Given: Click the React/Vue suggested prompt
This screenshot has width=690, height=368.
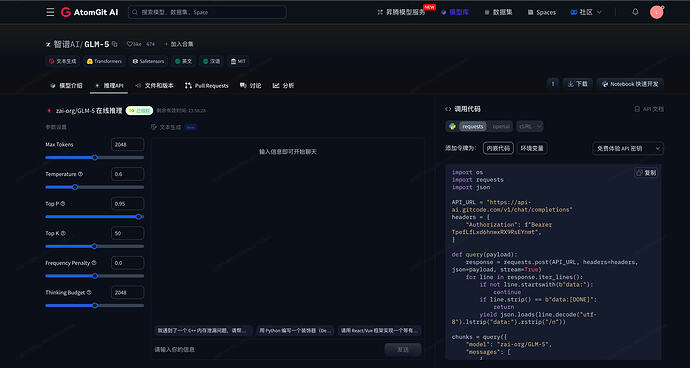Looking at the screenshot, I should click(x=380, y=330).
